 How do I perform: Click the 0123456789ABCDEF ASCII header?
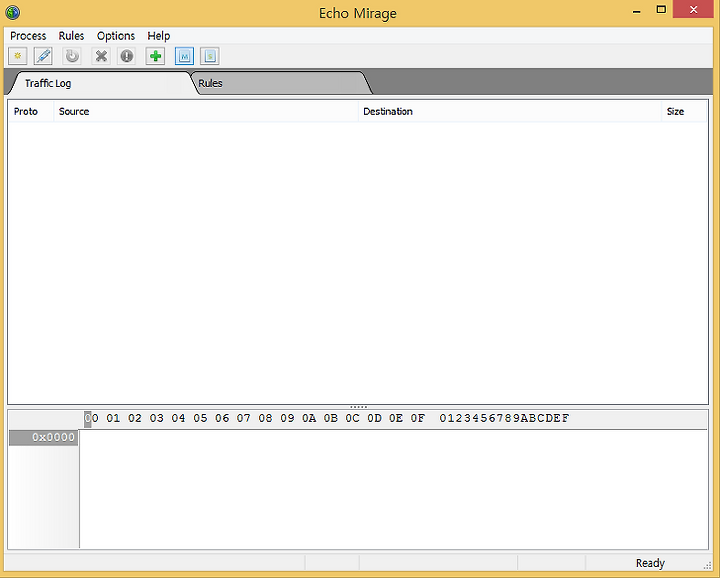coord(504,418)
